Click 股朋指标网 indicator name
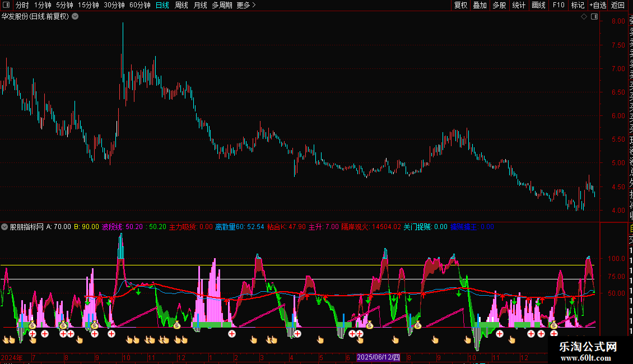The width and height of the screenshot is (633, 364). pos(27,227)
